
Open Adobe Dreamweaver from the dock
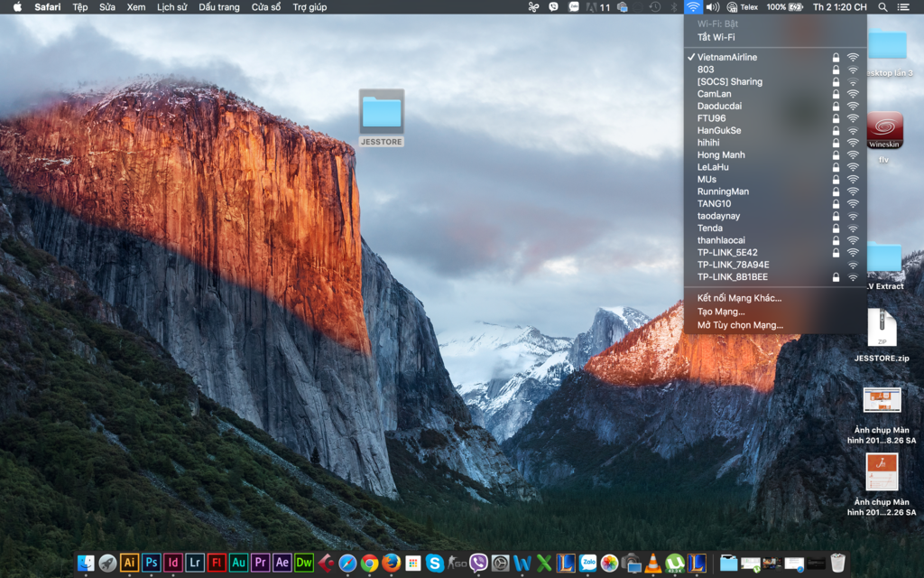[x=304, y=563]
